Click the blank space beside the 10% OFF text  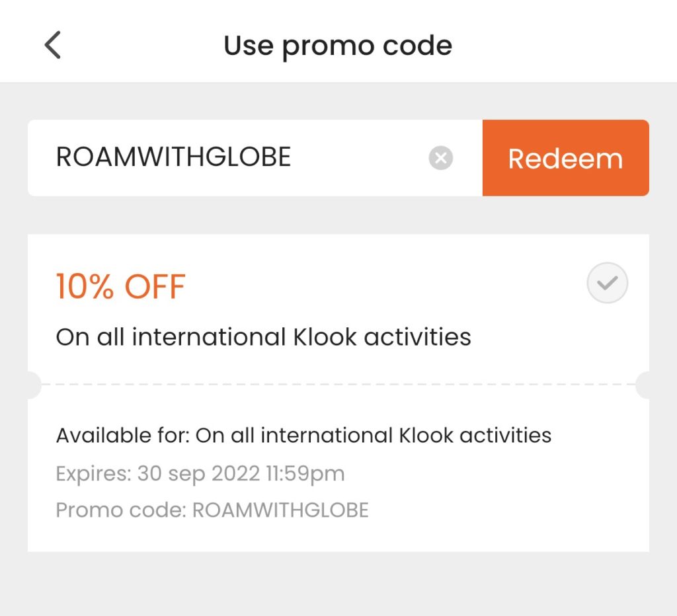point(384,286)
